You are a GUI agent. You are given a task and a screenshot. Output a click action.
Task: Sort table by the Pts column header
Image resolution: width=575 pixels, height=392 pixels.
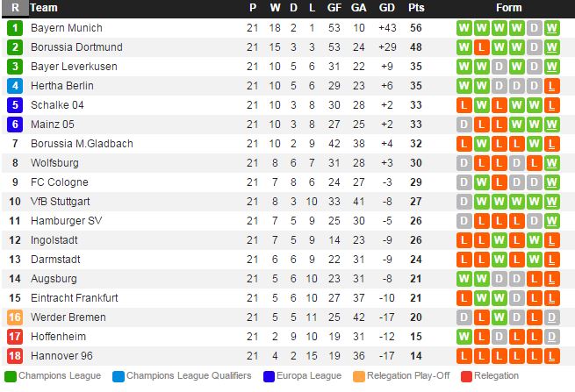coord(416,8)
